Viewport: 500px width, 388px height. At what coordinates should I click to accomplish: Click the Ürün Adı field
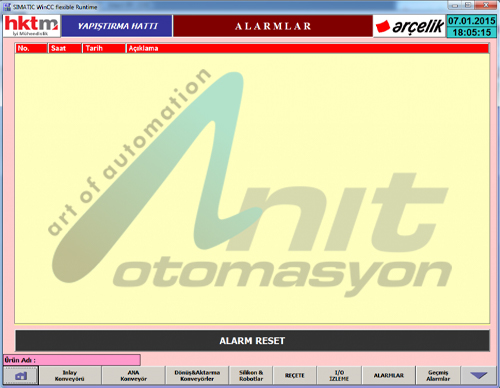click(x=72, y=360)
